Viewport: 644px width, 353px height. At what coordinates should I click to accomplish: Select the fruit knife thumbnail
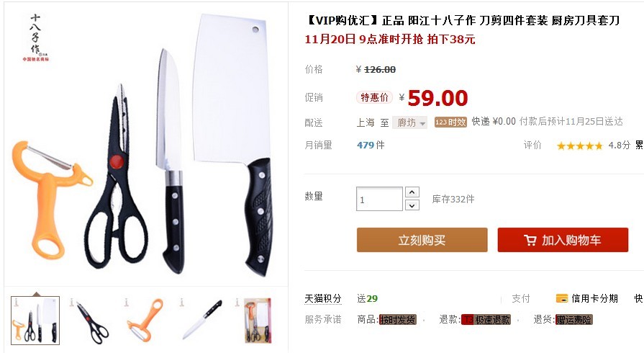(x=201, y=321)
